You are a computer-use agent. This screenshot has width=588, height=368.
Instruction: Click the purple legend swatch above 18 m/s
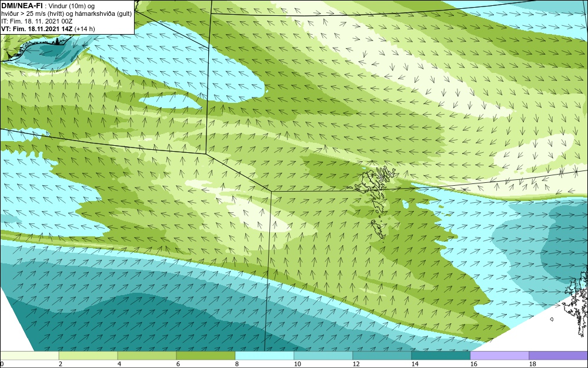click(559, 356)
